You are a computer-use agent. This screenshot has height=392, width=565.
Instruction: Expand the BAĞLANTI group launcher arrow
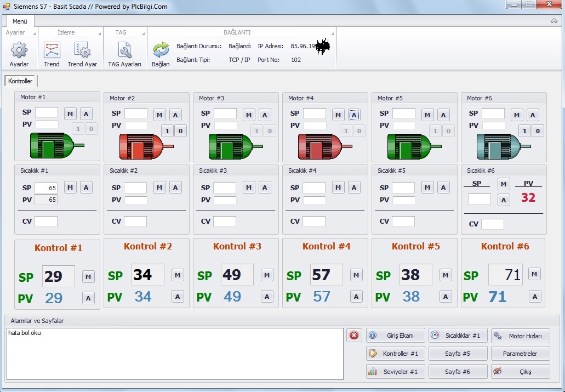coord(333,34)
